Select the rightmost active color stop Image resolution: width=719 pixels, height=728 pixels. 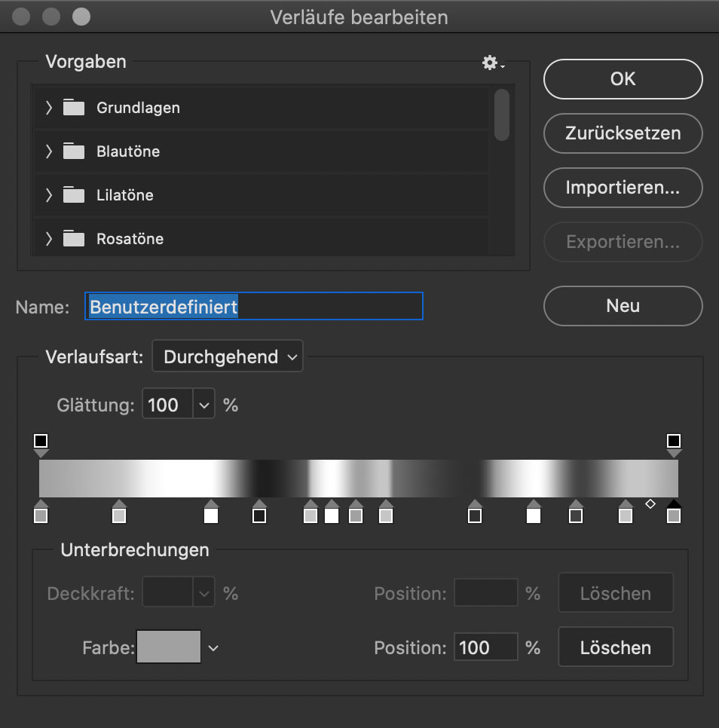[x=674, y=512]
